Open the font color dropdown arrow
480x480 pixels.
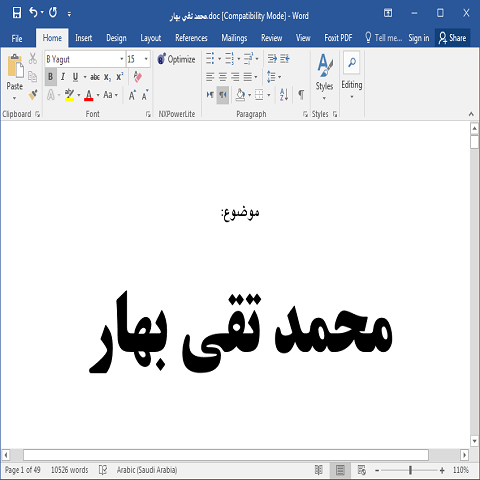coord(98,95)
